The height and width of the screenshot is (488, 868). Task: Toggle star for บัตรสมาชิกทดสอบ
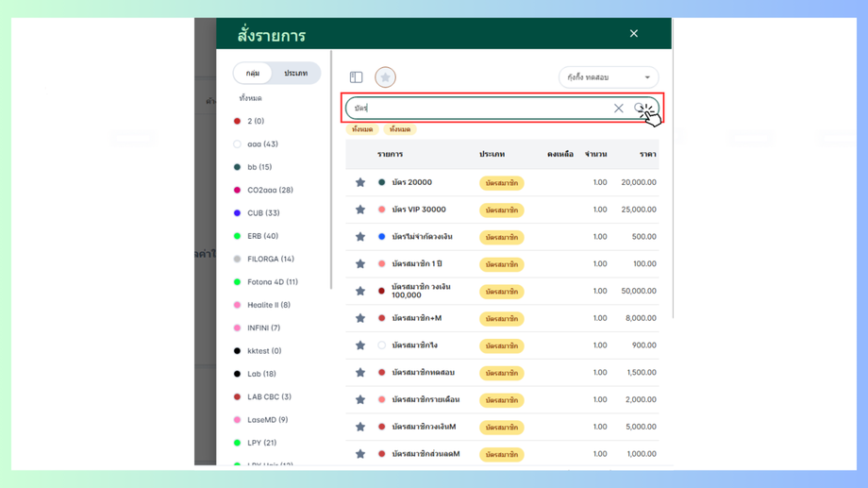click(x=359, y=373)
